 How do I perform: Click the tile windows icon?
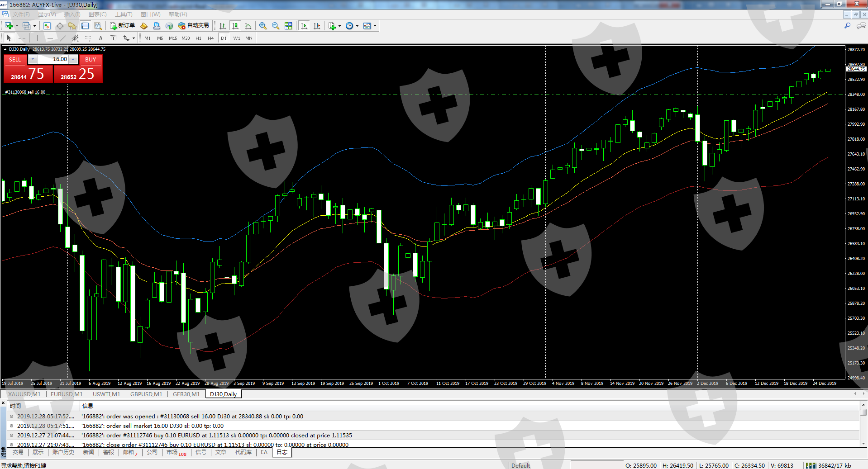click(x=288, y=26)
